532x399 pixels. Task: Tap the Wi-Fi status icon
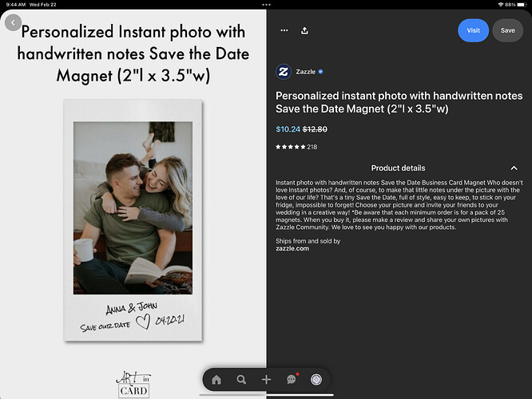point(500,5)
